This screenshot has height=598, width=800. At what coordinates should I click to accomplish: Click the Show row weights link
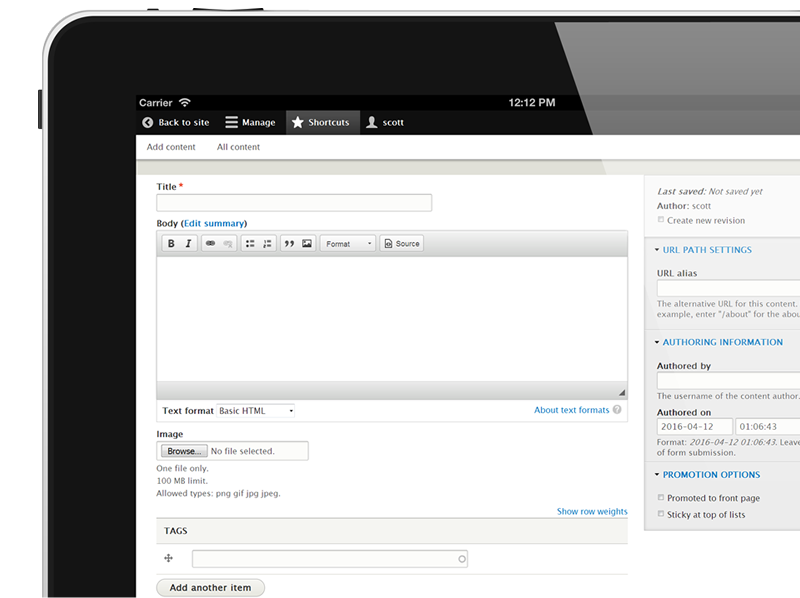pos(592,511)
